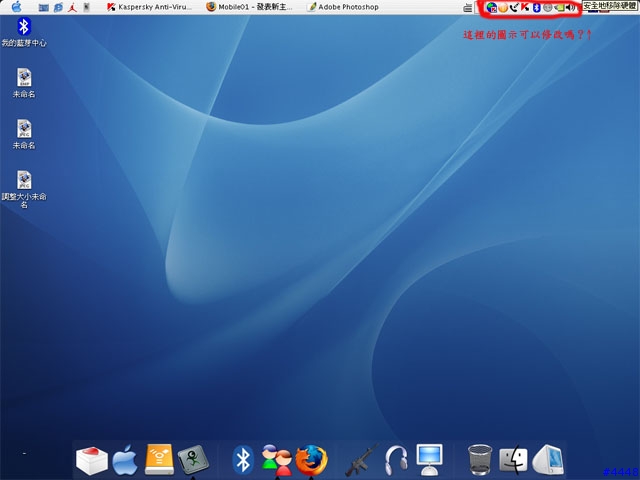
Task: Open the blue Apple logo dock icon
Action: click(125, 460)
